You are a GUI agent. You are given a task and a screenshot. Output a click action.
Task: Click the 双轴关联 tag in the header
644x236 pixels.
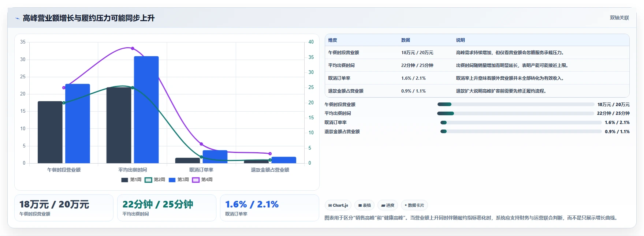tap(619, 18)
